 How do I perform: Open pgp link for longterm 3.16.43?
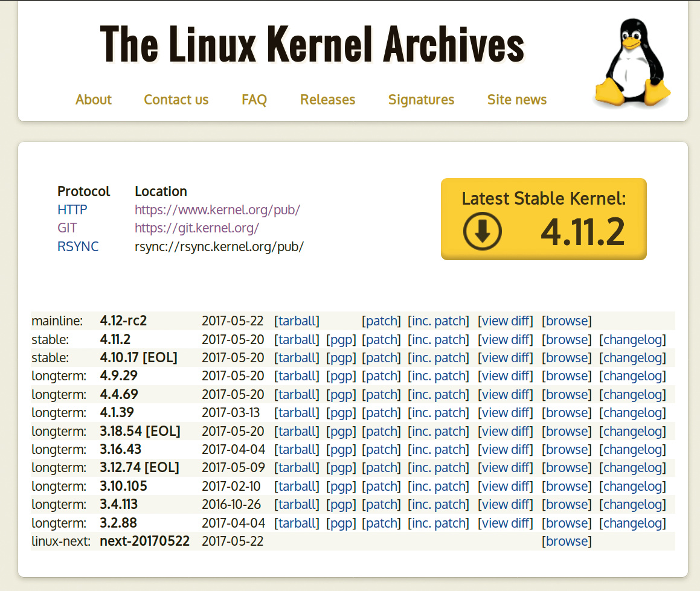(341, 450)
